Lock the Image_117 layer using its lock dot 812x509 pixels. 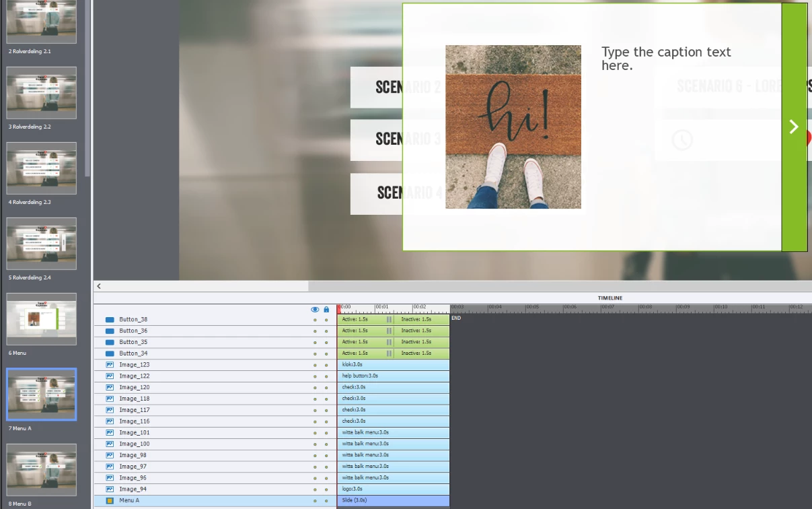(326, 411)
